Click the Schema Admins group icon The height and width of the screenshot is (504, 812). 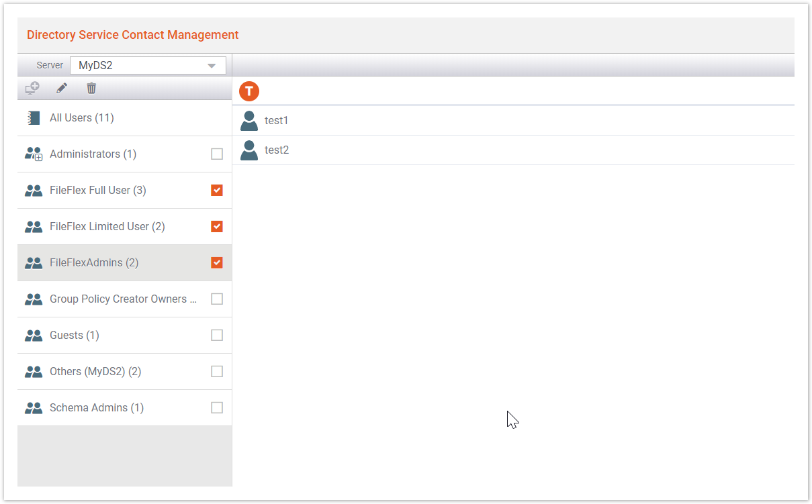point(34,408)
